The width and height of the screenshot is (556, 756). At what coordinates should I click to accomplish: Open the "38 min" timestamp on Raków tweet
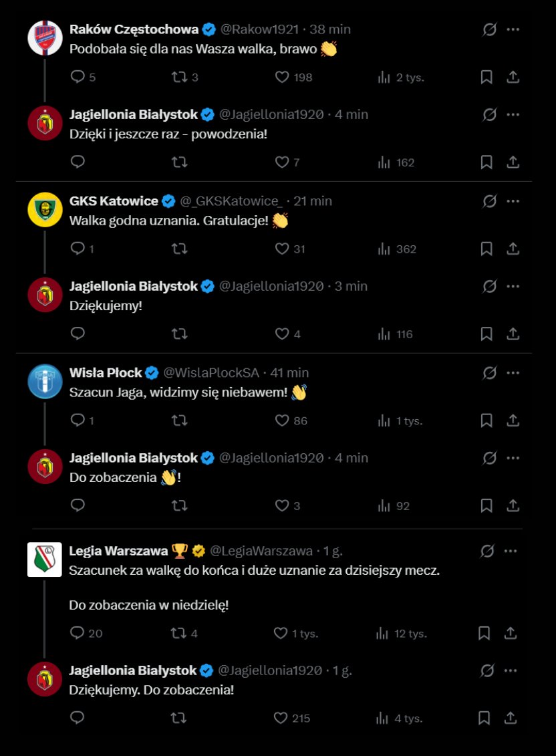(331, 29)
